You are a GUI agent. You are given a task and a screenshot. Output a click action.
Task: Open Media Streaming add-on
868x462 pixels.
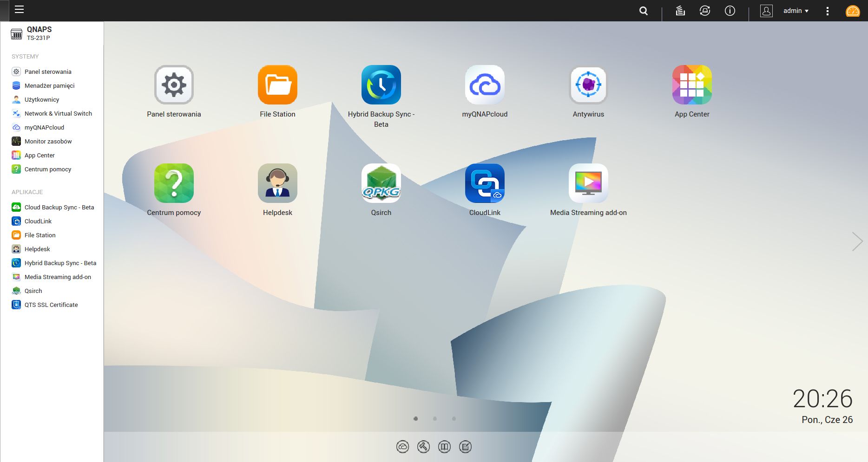coord(588,183)
